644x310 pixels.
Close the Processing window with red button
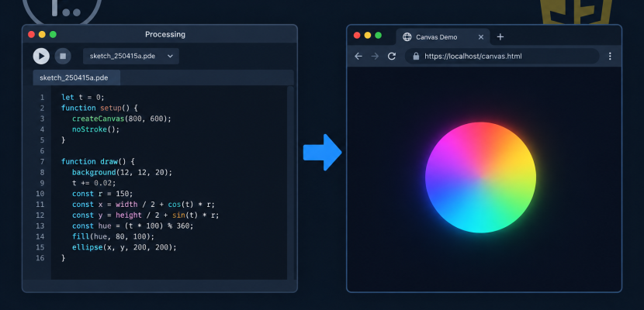pyautogui.click(x=31, y=34)
